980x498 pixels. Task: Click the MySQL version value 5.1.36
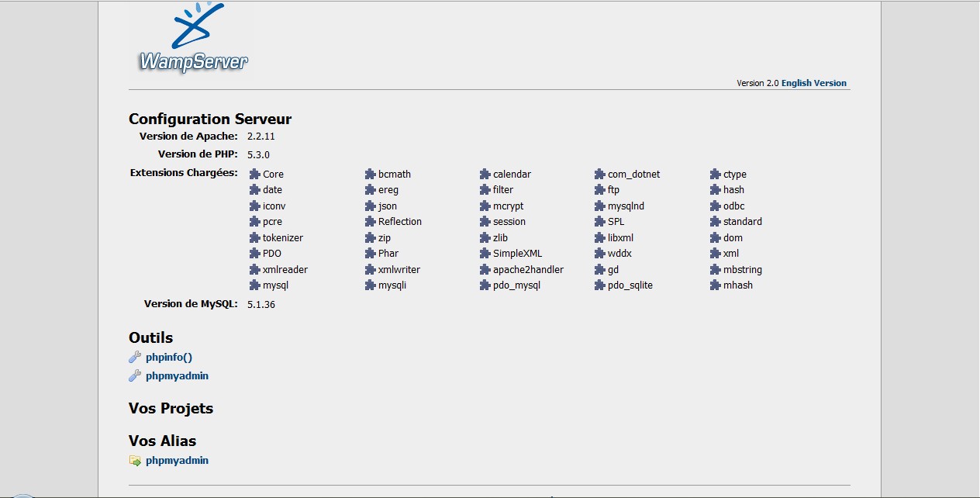coord(261,304)
